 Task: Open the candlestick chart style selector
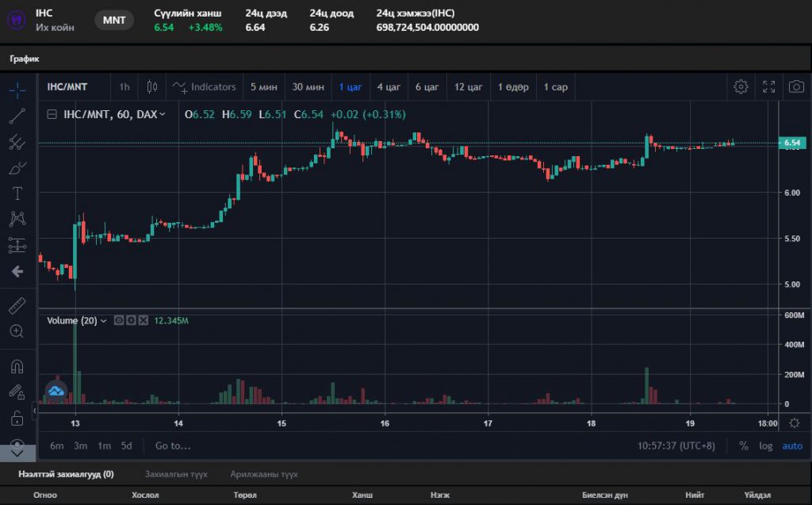(152, 87)
